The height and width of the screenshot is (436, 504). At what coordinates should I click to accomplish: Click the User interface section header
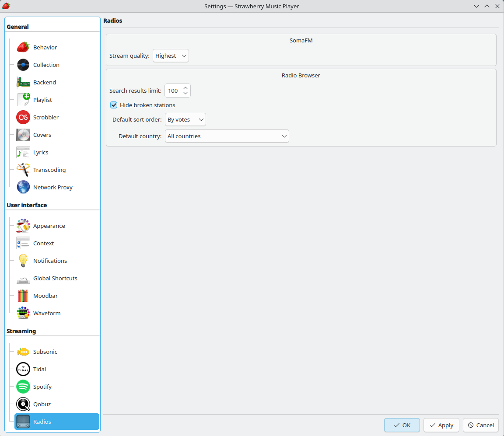pos(27,205)
